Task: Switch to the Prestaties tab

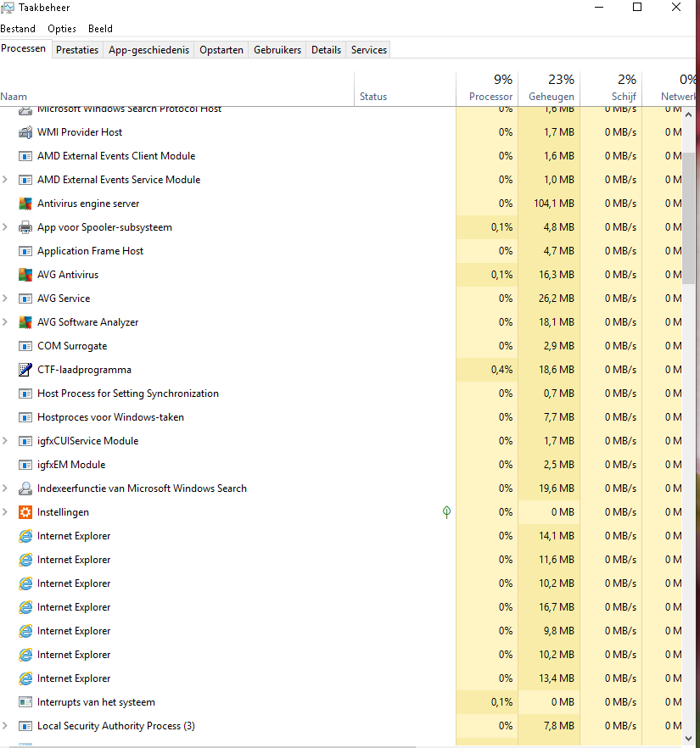Action: pos(77,50)
